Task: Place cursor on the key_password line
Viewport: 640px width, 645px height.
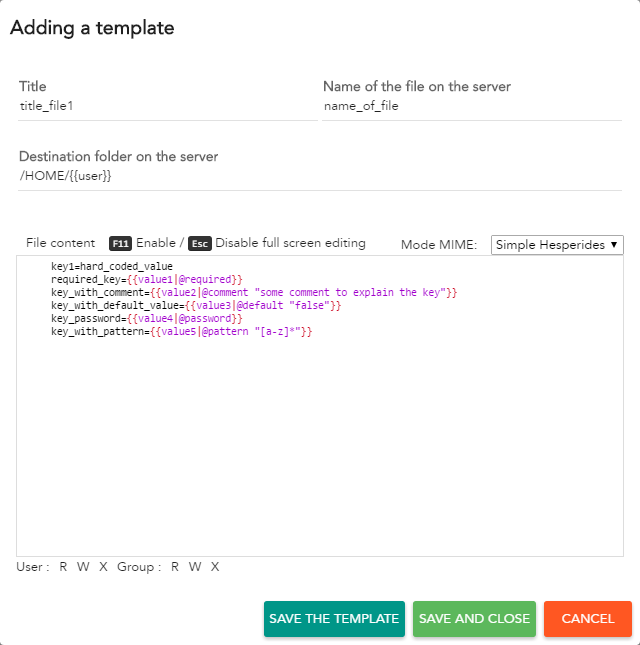Action: coord(146,318)
